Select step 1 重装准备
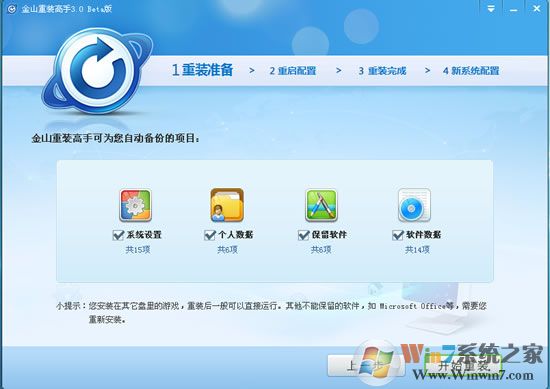Image resolution: width=550 pixels, height=389 pixels. tap(202, 70)
